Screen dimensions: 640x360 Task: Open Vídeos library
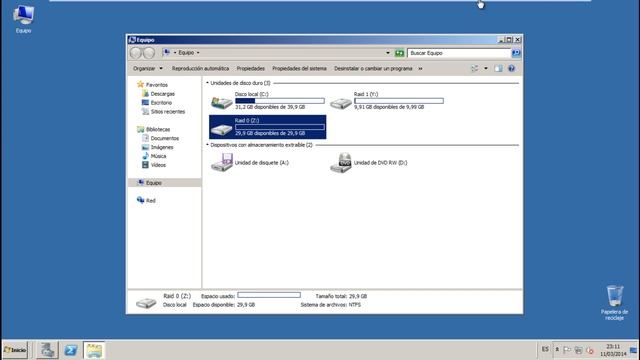tap(158, 165)
